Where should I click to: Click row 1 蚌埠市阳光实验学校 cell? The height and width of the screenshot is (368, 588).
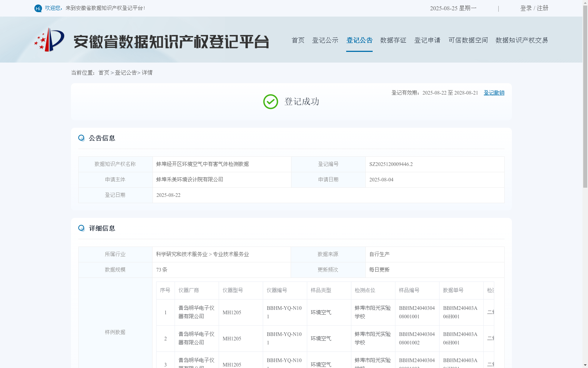[x=373, y=312]
